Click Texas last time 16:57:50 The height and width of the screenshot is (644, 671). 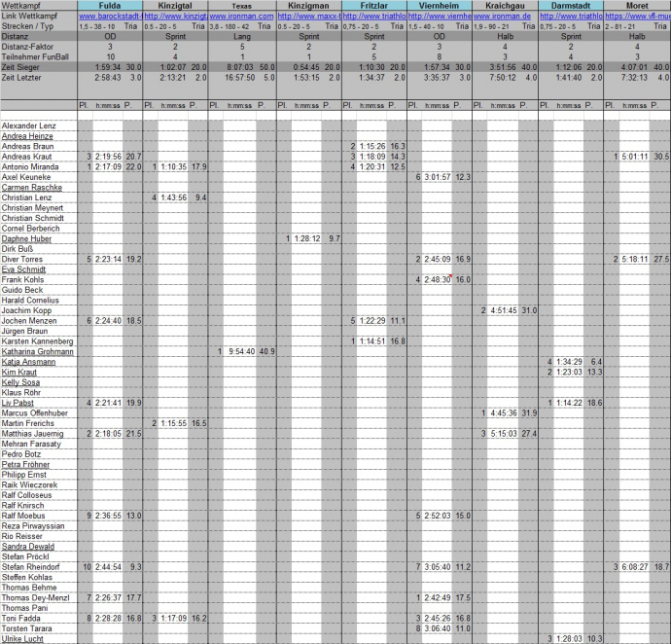[x=240, y=78]
